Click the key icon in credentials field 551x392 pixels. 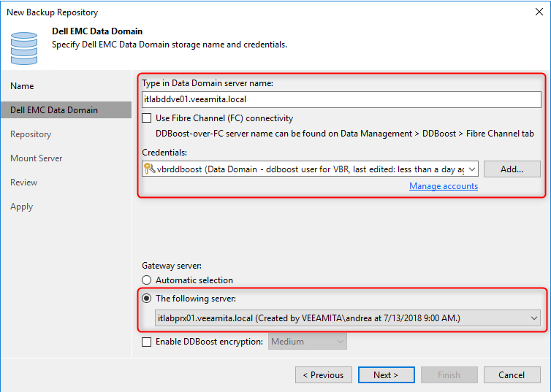pyautogui.click(x=150, y=169)
